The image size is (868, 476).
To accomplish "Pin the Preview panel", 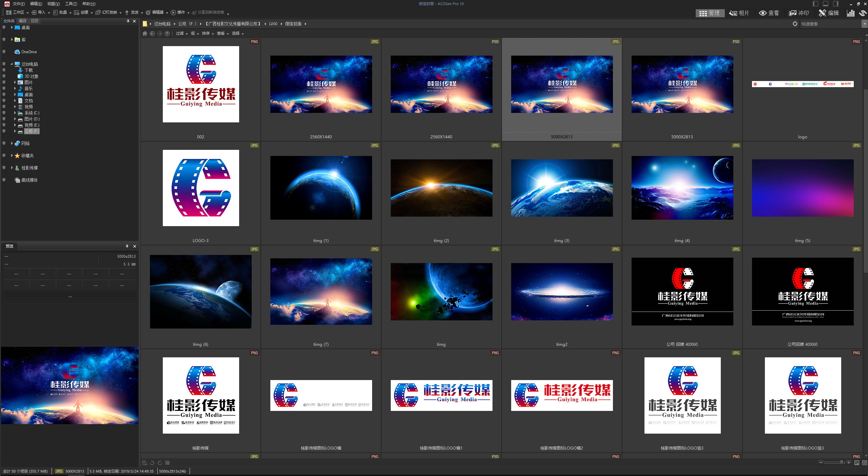I will pyautogui.click(x=127, y=246).
